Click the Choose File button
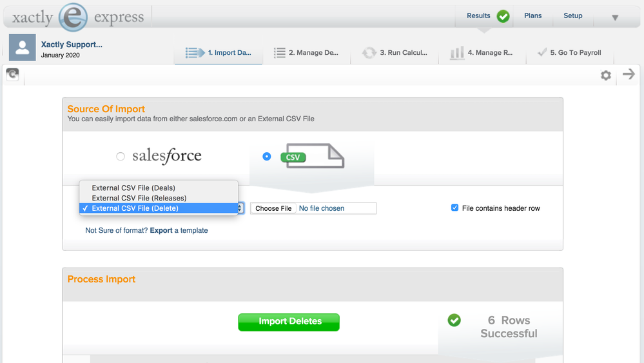Viewport: 644px width, 363px height. [x=273, y=208]
